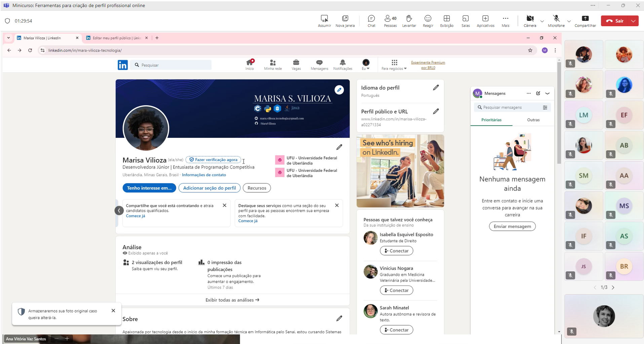
Task: Edit the profile intro pencil icon
Action: click(339, 147)
